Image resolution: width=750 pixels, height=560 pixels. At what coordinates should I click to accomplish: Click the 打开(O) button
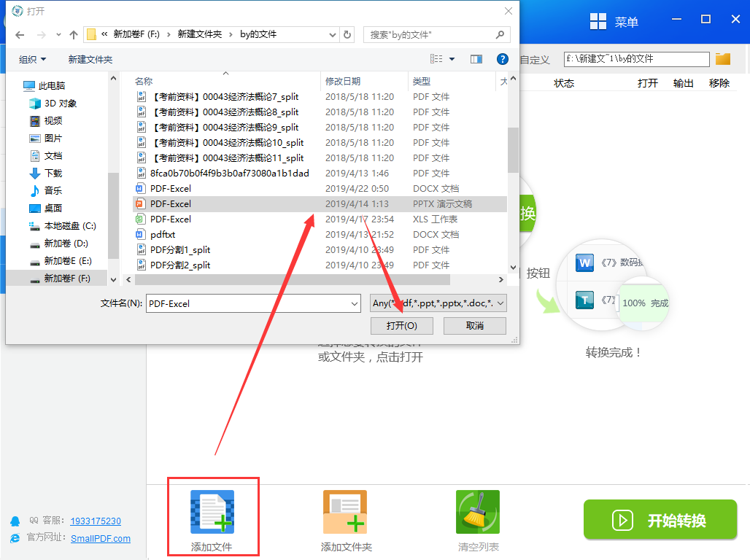(x=402, y=326)
